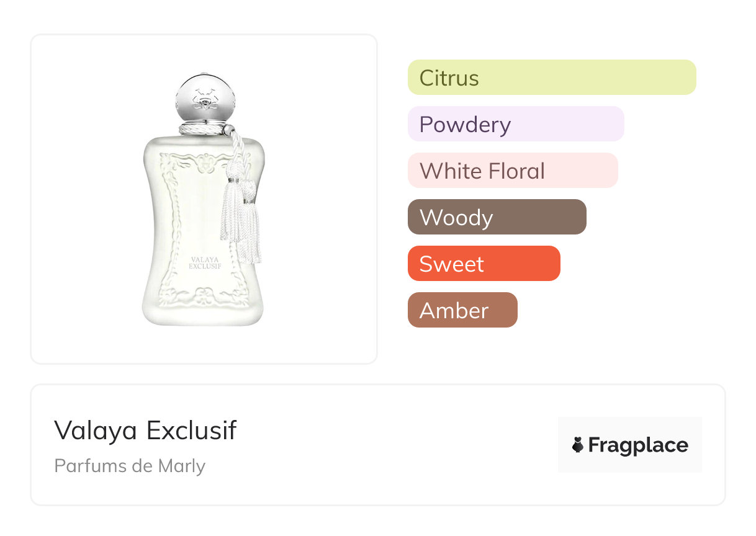
Task: Choose the White Floral accord bar
Action: (x=513, y=171)
